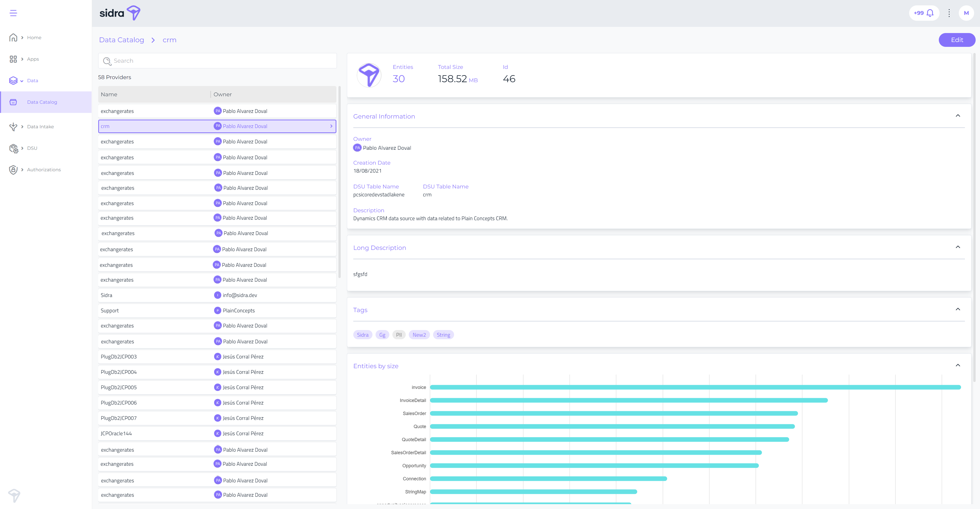Open the Home sidebar icon

pyautogui.click(x=13, y=37)
